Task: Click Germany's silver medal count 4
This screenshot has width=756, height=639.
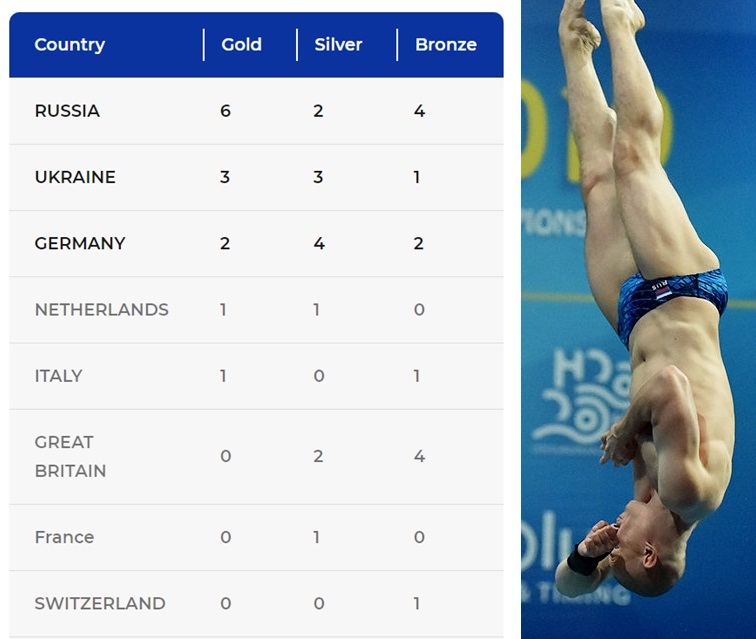Action: 319,243
